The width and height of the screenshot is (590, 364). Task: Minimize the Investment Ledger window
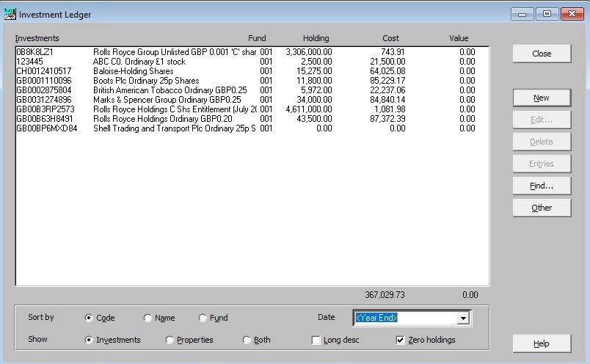click(x=522, y=14)
